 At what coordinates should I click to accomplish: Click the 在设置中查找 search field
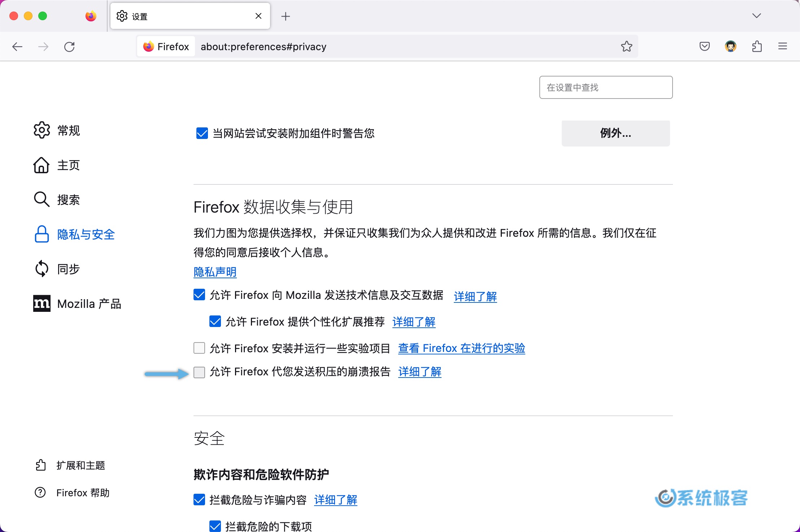[606, 87]
